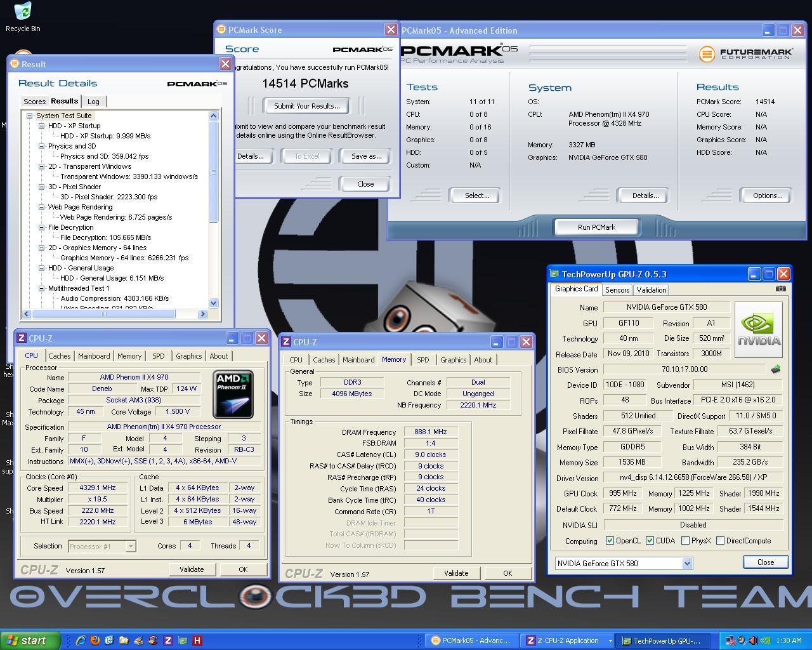Click the CPU-Z memory window title icon

pos(286,342)
